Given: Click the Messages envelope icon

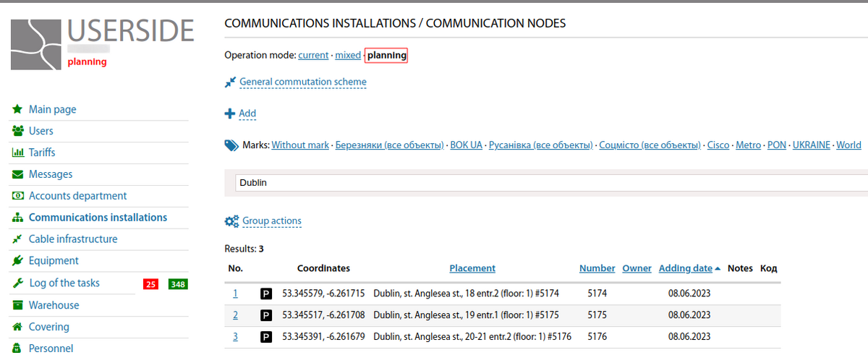Looking at the screenshot, I should [x=17, y=174].
